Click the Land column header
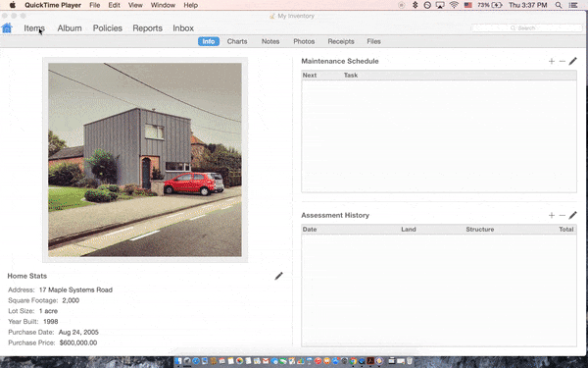The height and width of the screenshot is (368, 588). click(409, 229)
